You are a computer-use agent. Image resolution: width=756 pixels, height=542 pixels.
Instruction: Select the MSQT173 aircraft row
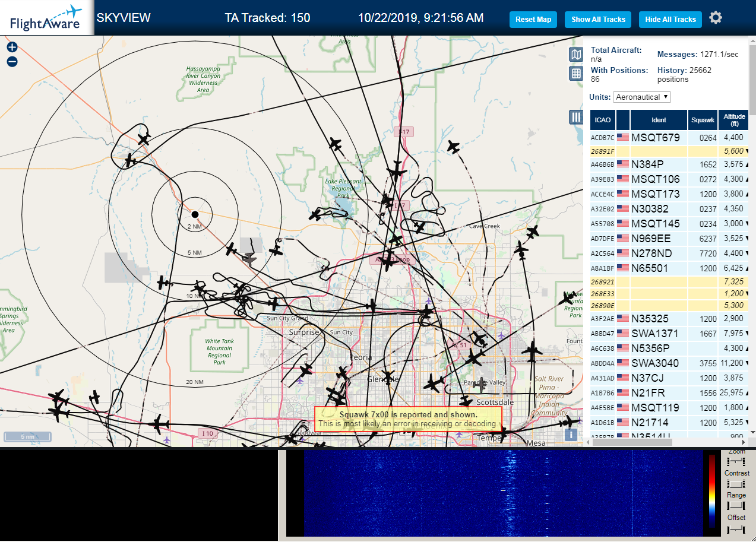(x=669, y=194)
